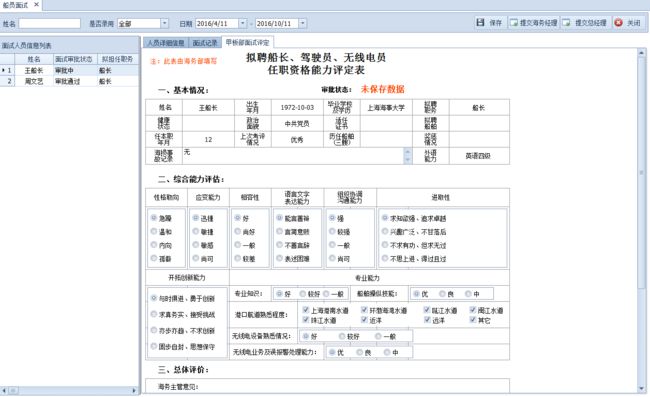Click the 保存 save button

pyautogui.click(x=489, y=23)
